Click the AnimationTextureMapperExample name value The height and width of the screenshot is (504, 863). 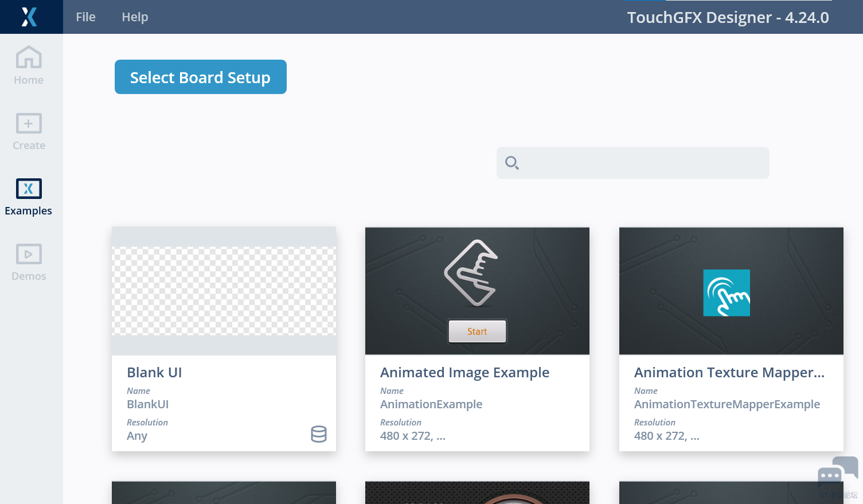727,404
